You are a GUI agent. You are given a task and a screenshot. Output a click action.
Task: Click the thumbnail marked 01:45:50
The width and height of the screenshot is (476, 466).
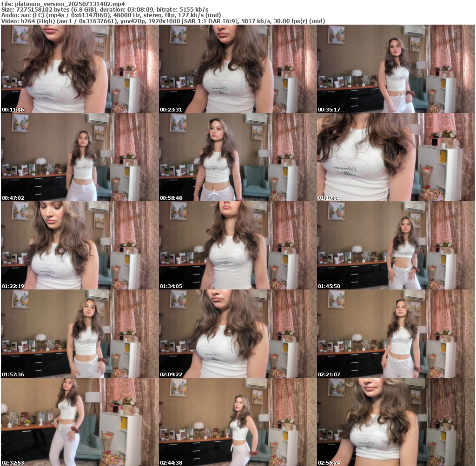(x=396, y=246)
